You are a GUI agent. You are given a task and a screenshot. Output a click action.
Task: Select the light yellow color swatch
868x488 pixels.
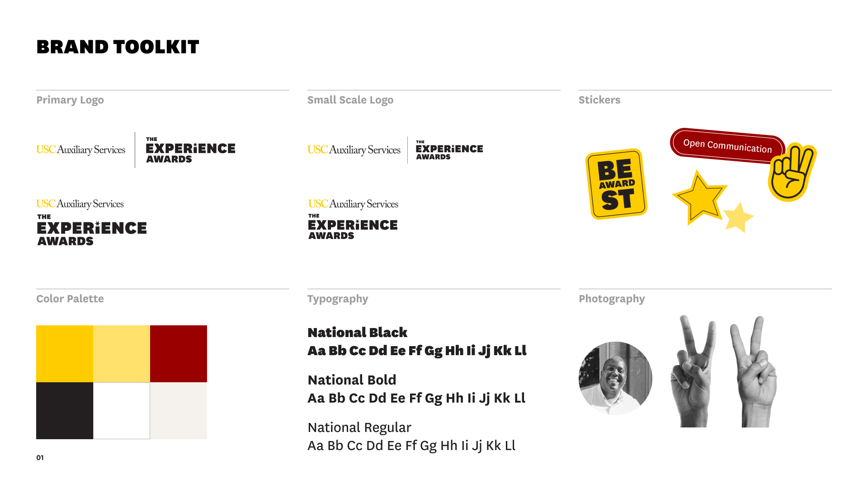coord(122,354)
